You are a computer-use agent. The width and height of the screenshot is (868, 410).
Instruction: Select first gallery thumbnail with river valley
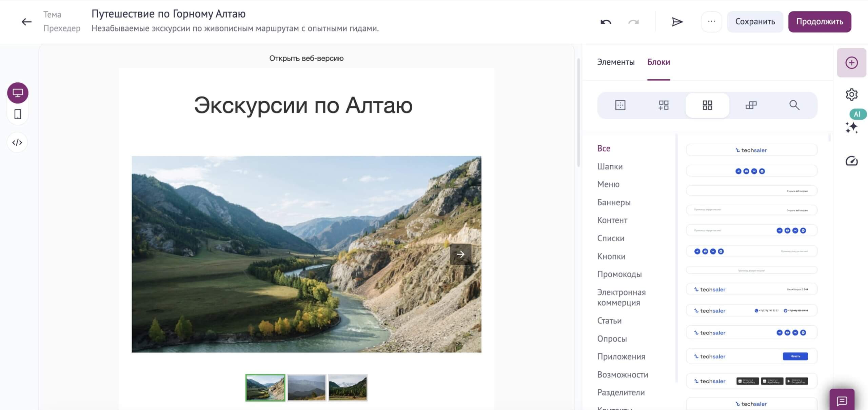coord(265,388)
